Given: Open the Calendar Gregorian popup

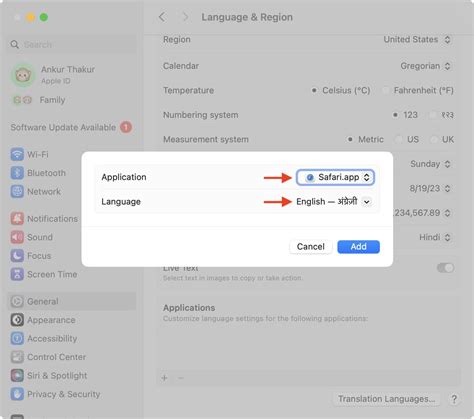Looking at the screenshot, I should pyautogui.click(x=426, y=66).
